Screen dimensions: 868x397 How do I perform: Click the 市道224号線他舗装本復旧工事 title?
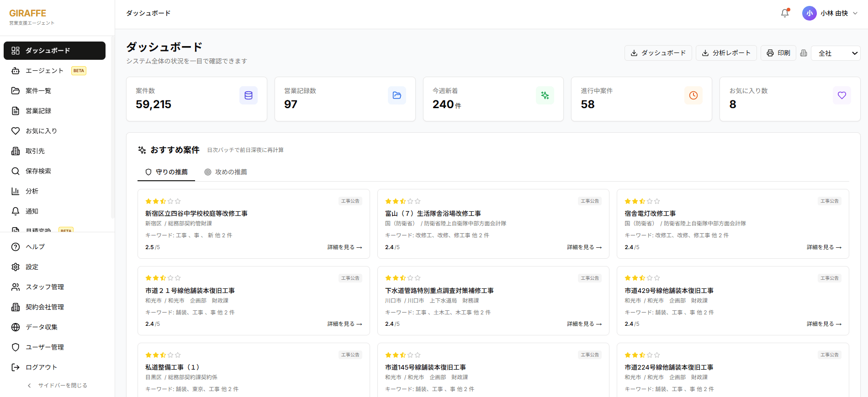[x=669, y=367]
